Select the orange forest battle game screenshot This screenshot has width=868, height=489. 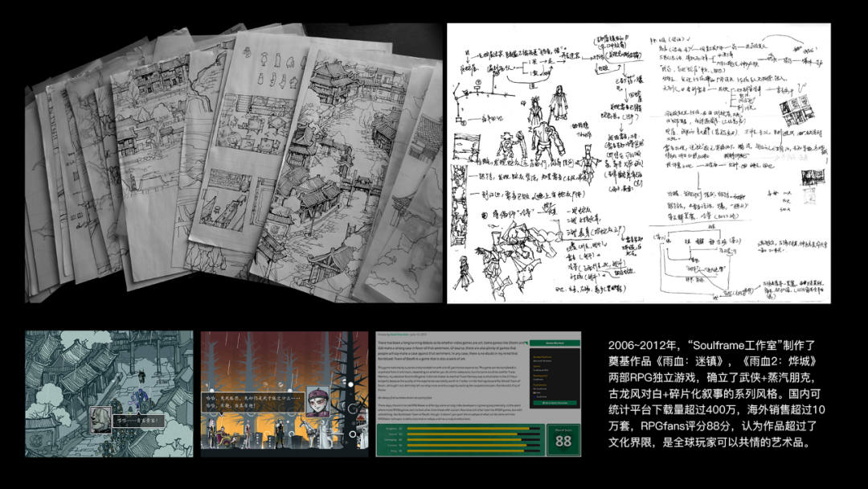[285, 394]
